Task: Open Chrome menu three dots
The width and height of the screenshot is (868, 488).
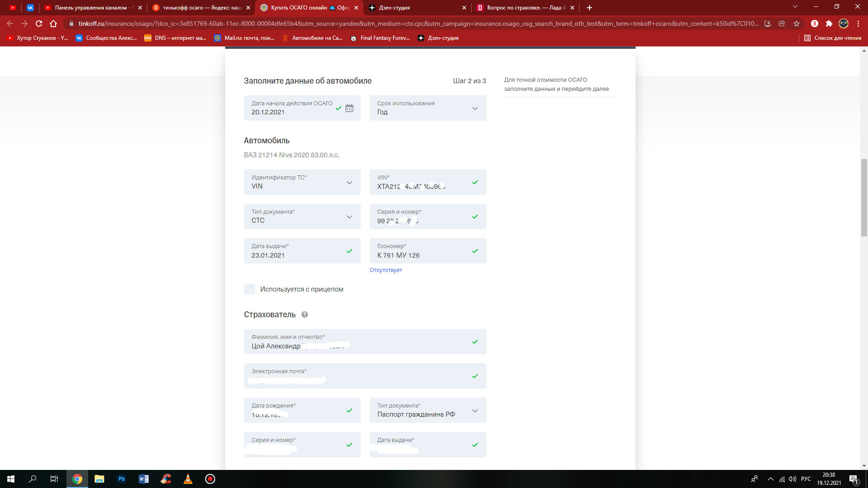Action: point(858,23)
